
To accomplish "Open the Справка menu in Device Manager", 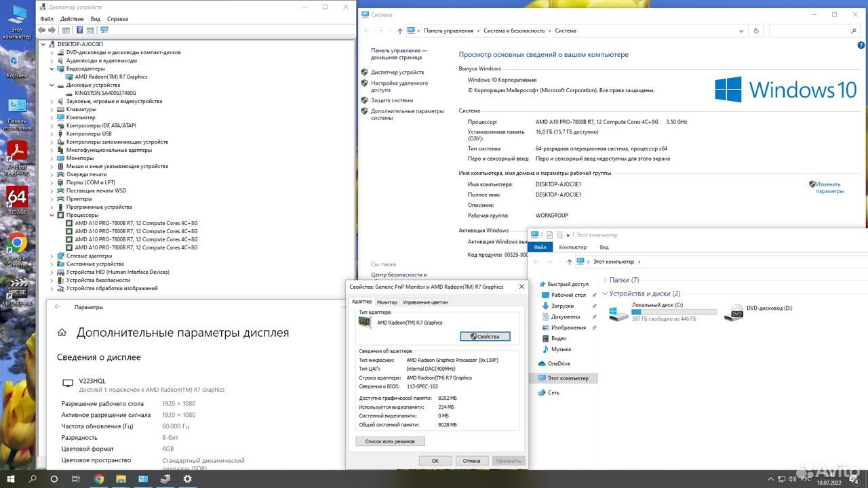I will (117, 19).
